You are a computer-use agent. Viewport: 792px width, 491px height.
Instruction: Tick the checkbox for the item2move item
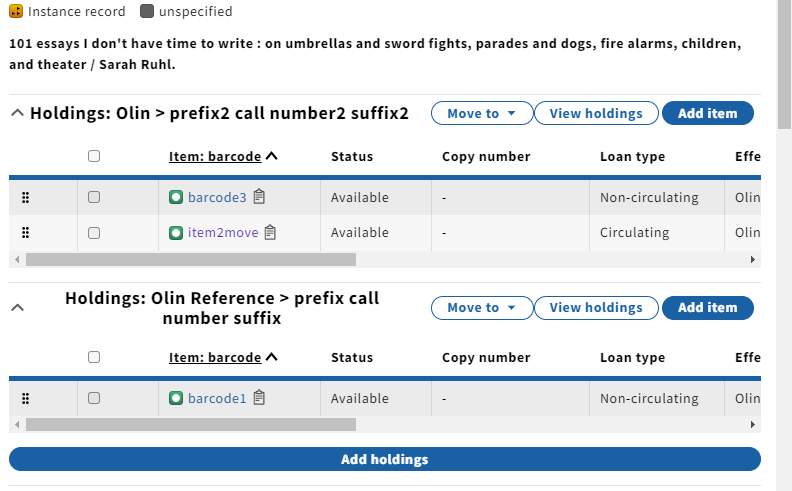point(94,233)
